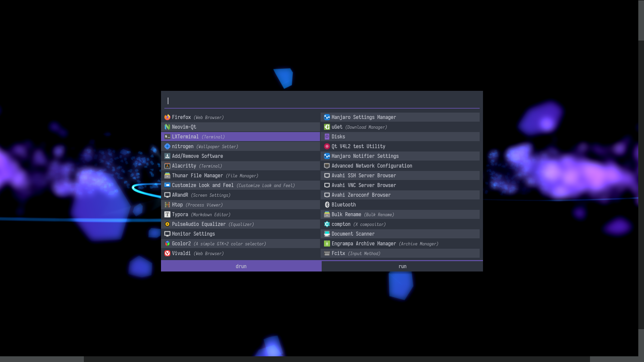The image size is (644, 362).
Task: Click the Thunar File Manager icon
Action: click(x=167, y=175)
